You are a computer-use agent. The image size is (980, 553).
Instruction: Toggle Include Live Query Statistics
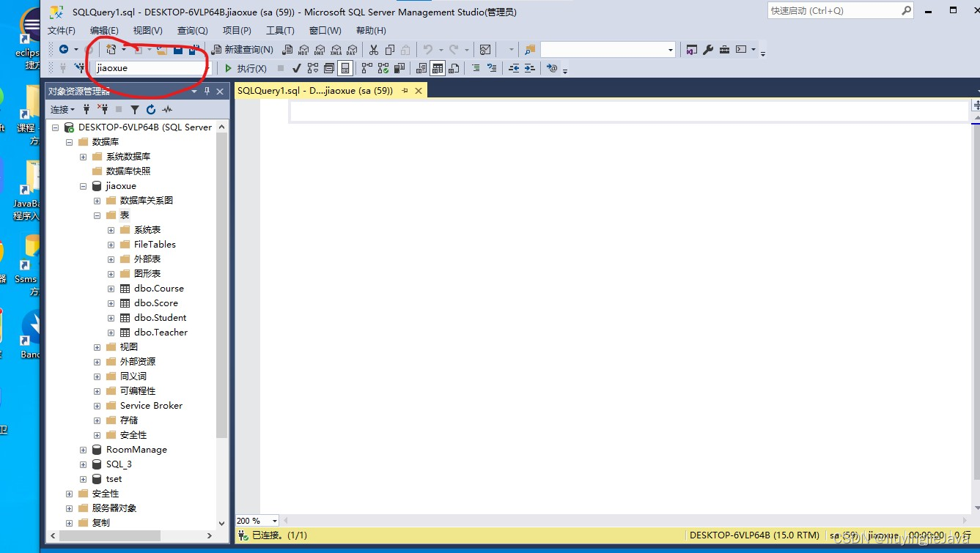[x=383, y=68]
